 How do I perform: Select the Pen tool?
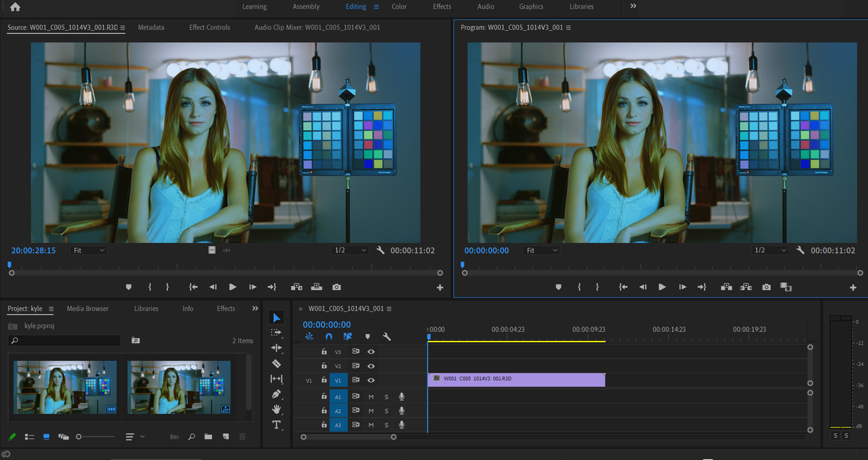tap(276, 394)
